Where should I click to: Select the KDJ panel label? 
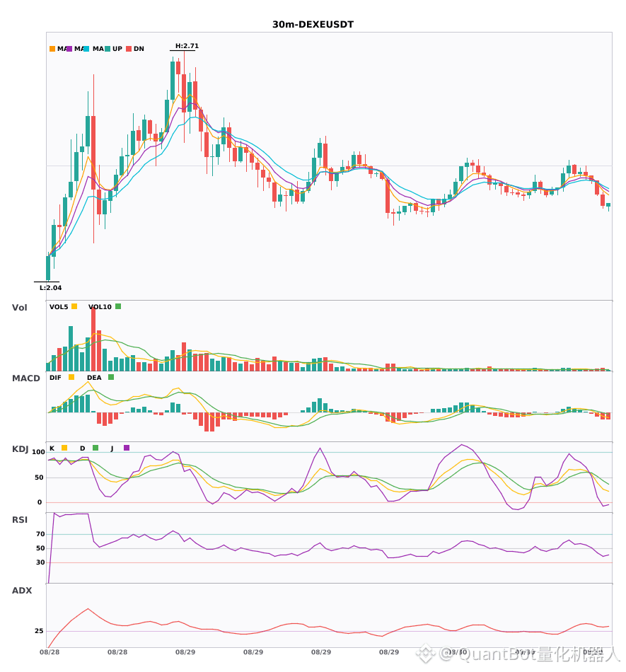[x=20, y=449]
